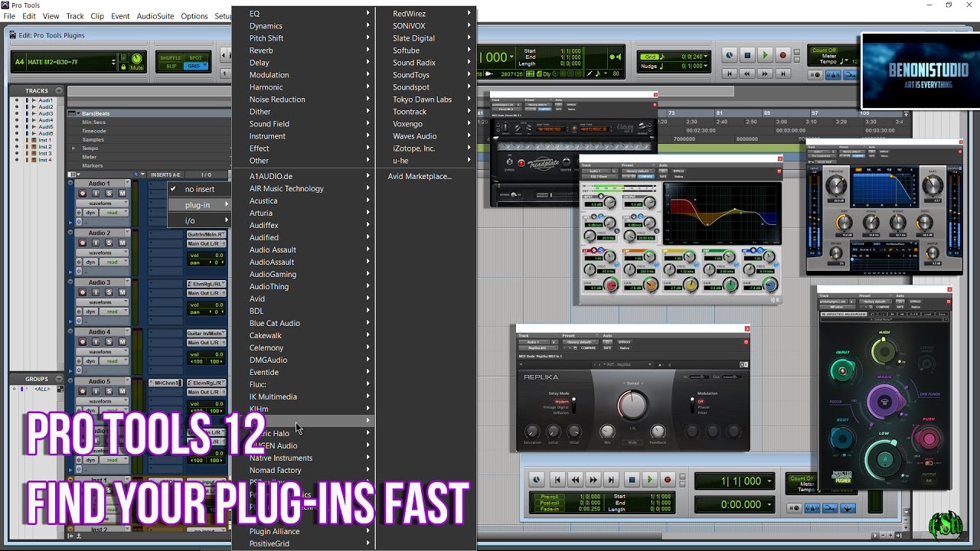This screenshot has width=980, height=551.
Task: Open the main counter format dropdown in the floating Transport
Action: [x=769, y=481]
